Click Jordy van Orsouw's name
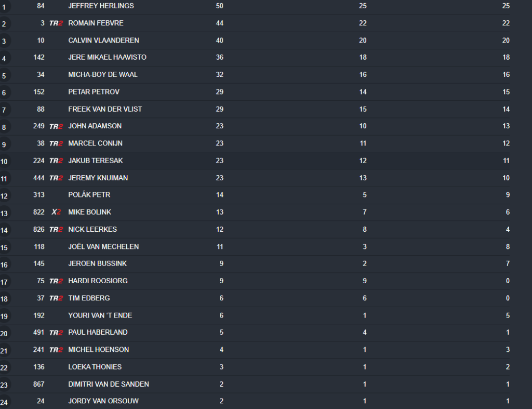 point(103,401)
